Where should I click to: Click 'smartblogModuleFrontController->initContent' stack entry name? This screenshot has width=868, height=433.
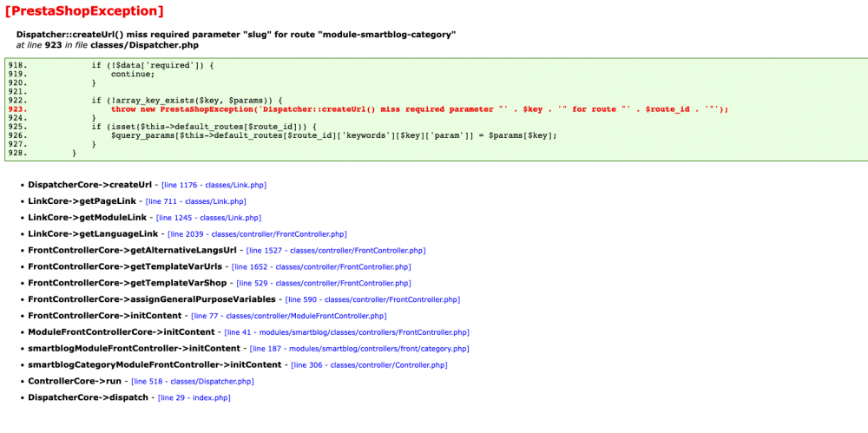pos(134,349)
